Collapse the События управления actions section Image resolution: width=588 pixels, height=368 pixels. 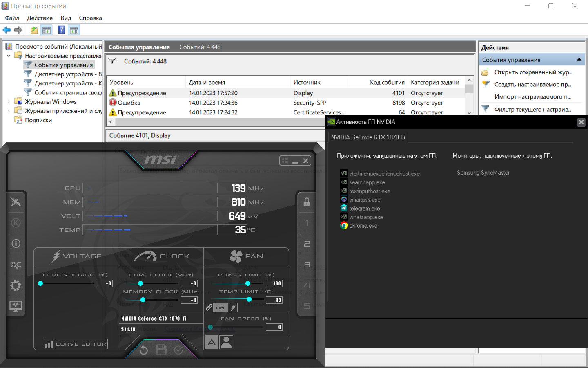tap(579, 60)
